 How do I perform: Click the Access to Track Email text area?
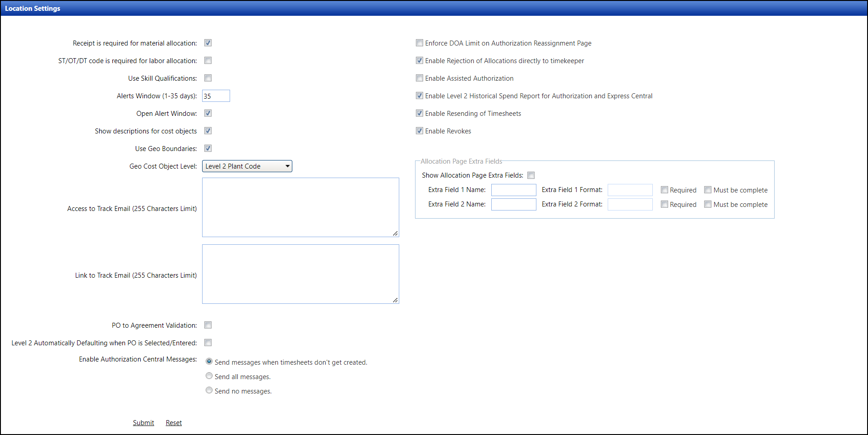[300, 207]
